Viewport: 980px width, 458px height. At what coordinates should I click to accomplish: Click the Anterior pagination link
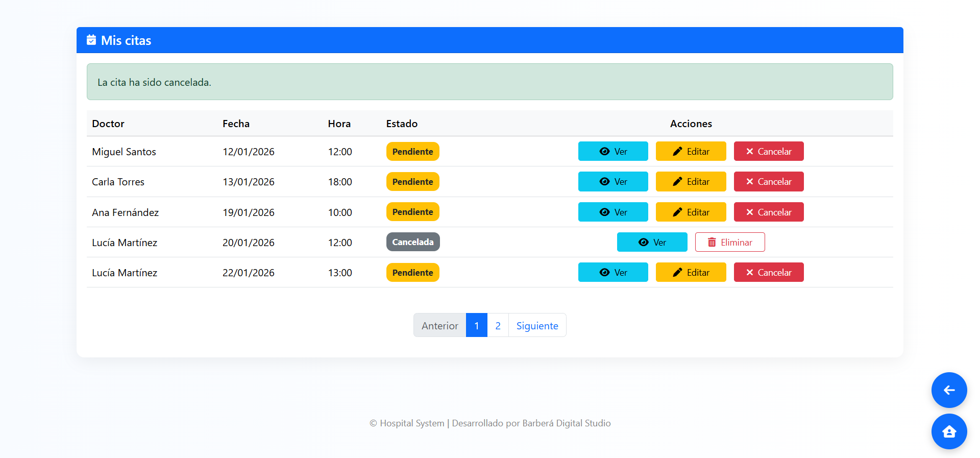pos(439,325)
